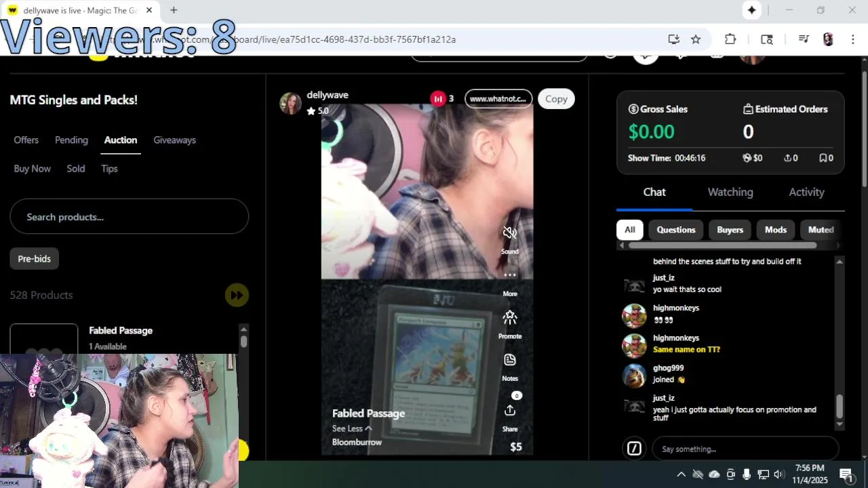This screenshot has width=868, height=488.
Task: Switch to the Pending tab
Action: 71,140
